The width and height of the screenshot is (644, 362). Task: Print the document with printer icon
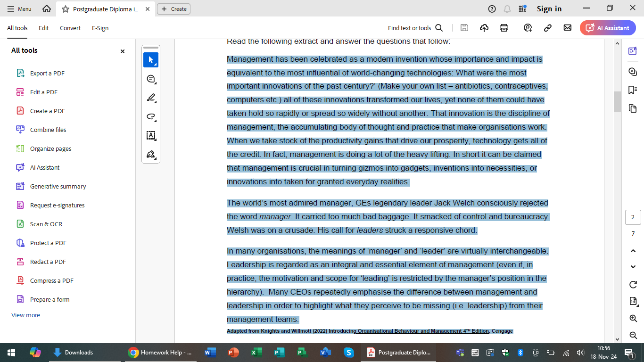point(504,28)
